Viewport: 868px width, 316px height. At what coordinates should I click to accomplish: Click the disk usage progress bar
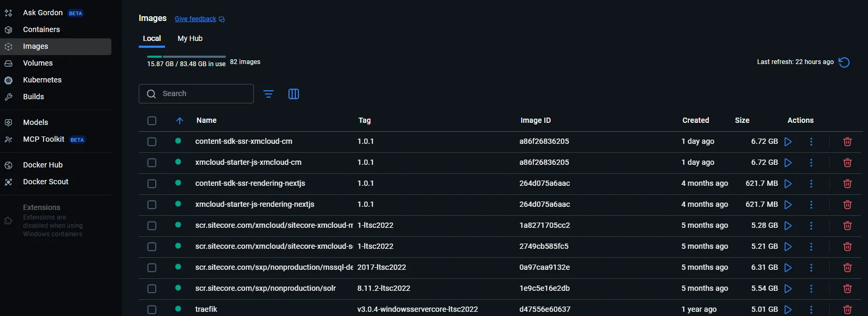click(187, 56)
